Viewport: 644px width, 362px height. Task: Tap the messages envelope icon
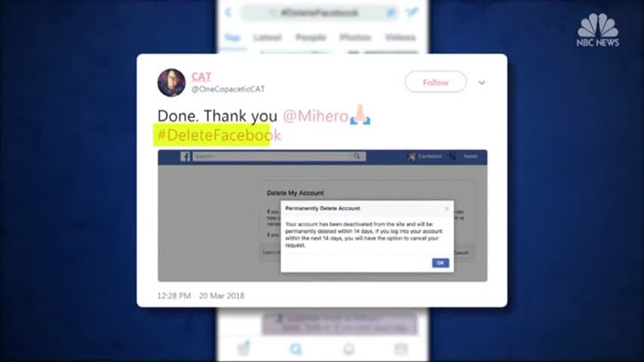tap(401, 349)
